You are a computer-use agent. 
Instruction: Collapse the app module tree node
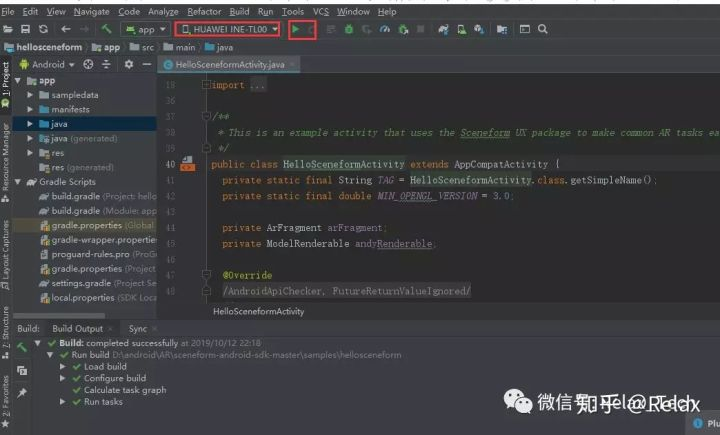coord(18,81)
